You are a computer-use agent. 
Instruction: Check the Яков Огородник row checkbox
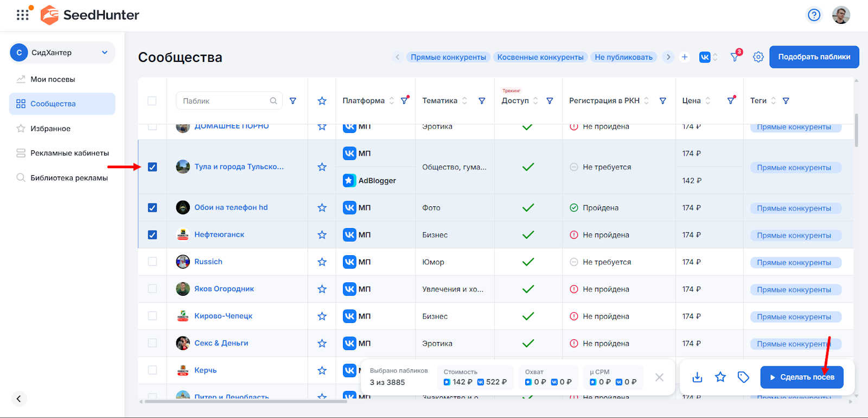tap(152, 289)
